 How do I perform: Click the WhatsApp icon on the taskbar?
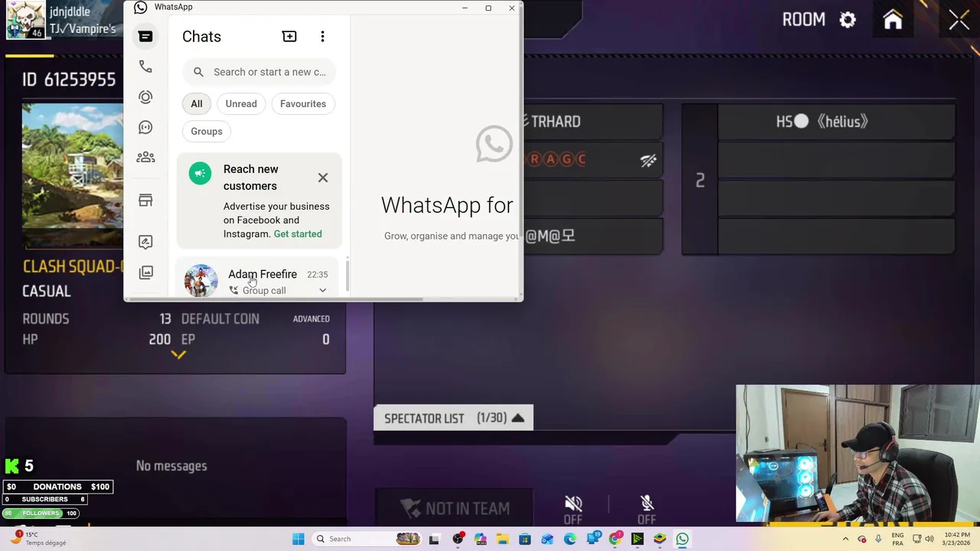682,539
